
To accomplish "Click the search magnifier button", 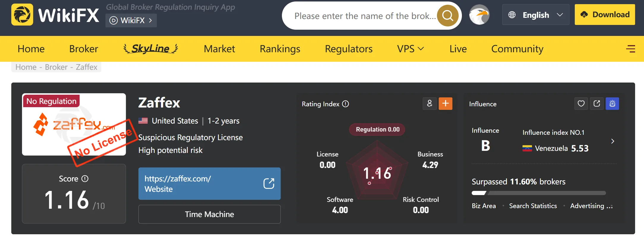I will pos(447,15).
